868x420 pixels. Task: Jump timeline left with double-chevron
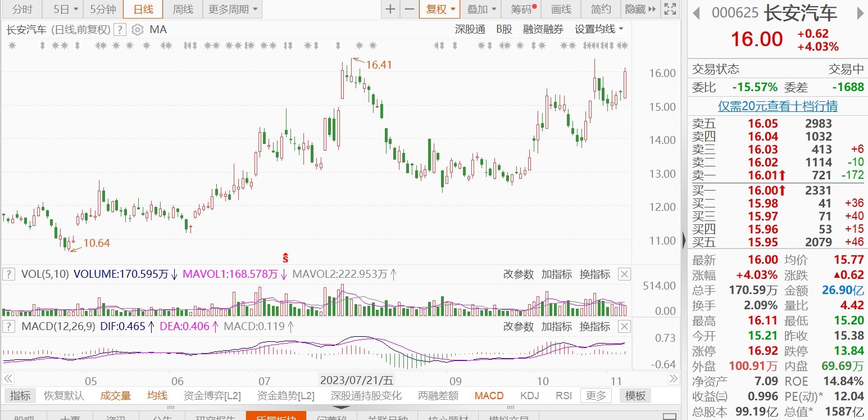click(x=8, y=380)
